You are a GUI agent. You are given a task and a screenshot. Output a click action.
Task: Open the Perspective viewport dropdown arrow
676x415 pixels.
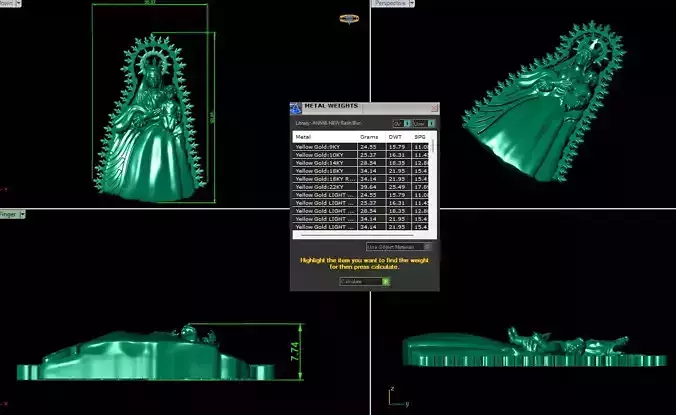411,3
